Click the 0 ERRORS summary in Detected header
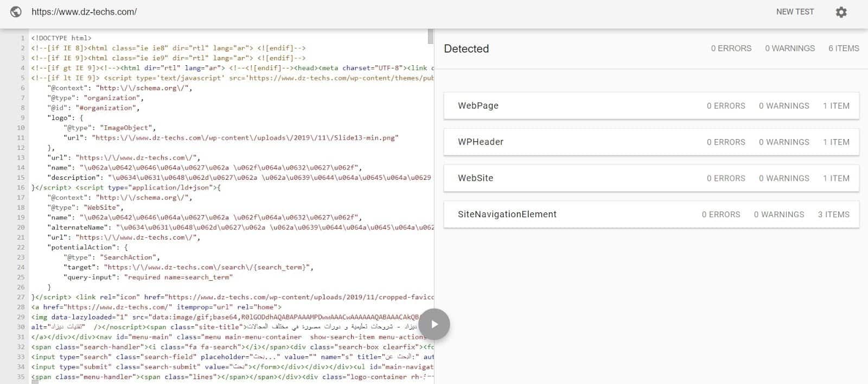868x384 pixels. (731, 48)
